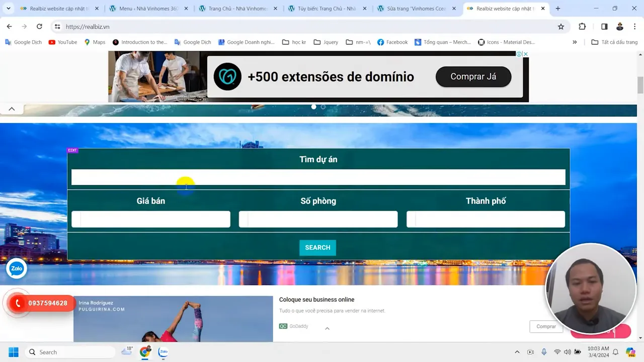This screenshot has height=362, width=644.
Task: Click the Comprar button in lower ad
Action: point(546,326)
